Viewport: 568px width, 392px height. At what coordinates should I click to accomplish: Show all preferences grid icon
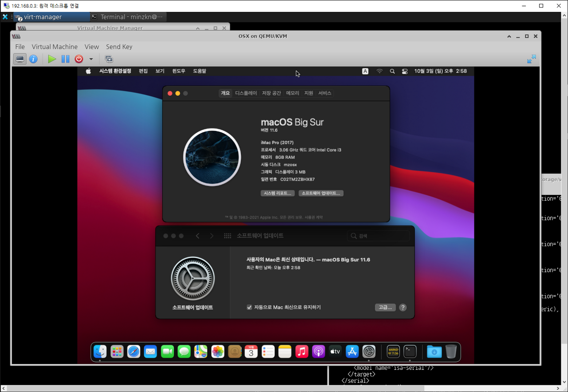click(228, 236)
